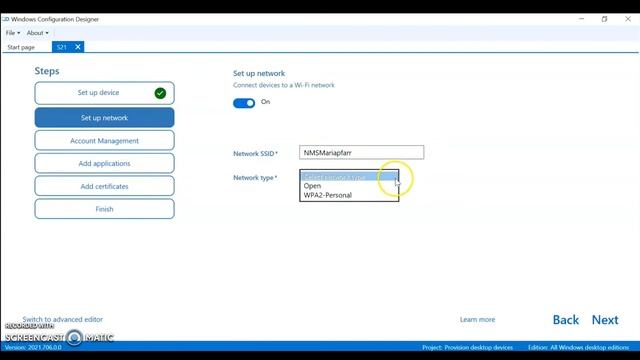Click the Edition: All Windows desktop editions text
Screen dimensions: 640x360
point(578,348)
